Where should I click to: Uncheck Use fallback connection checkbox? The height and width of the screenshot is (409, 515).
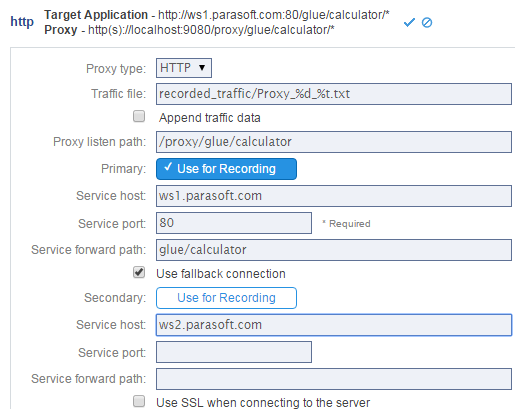point(139,272)
